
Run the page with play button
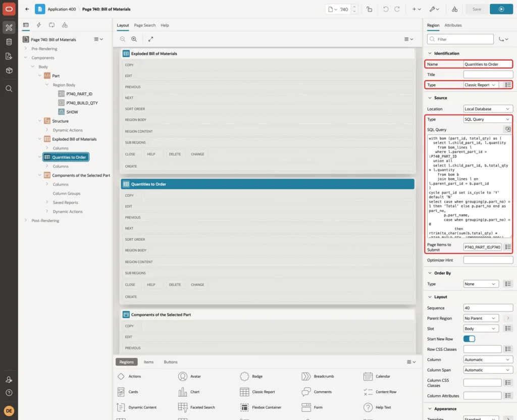point(501,9)
